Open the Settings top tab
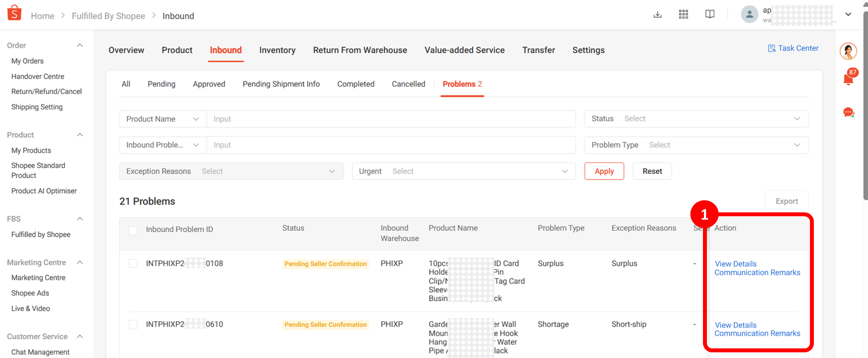The height and width of the screenshot is (358, 868). (x=589, y=50)
